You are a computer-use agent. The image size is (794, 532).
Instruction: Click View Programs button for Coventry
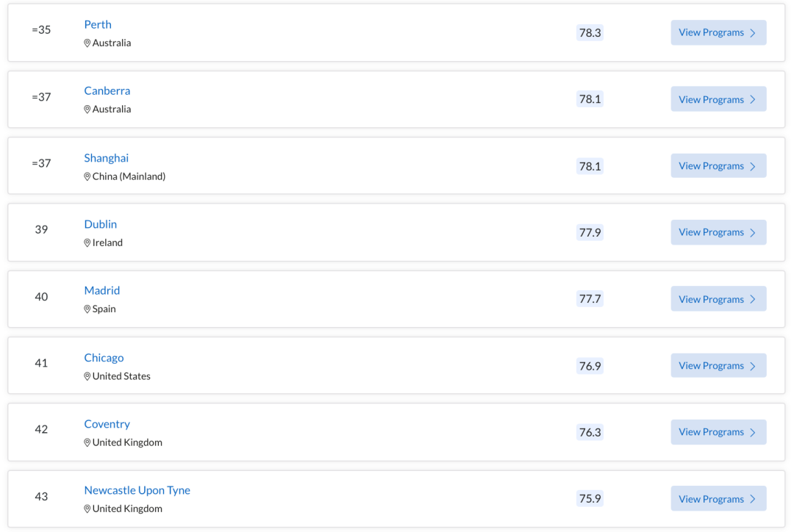point(718,432)
